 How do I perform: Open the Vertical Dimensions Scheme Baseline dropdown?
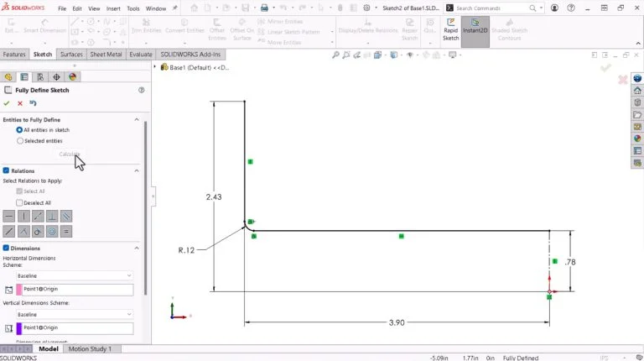tap(74, 314)
